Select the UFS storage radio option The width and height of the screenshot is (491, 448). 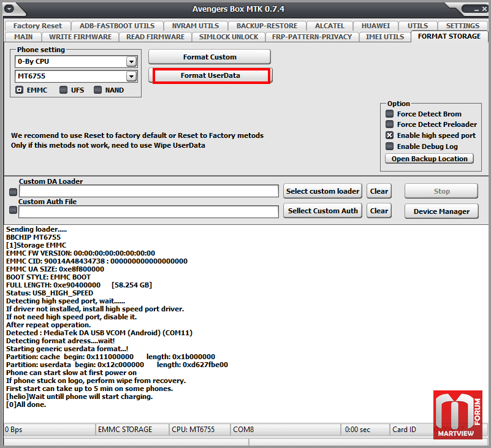63,90
